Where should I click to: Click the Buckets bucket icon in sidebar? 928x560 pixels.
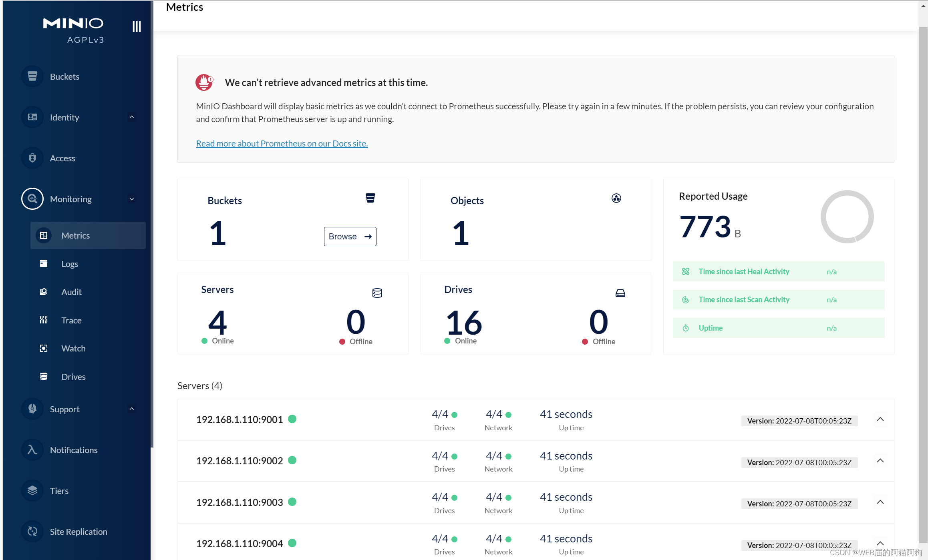tap(32, 76)
